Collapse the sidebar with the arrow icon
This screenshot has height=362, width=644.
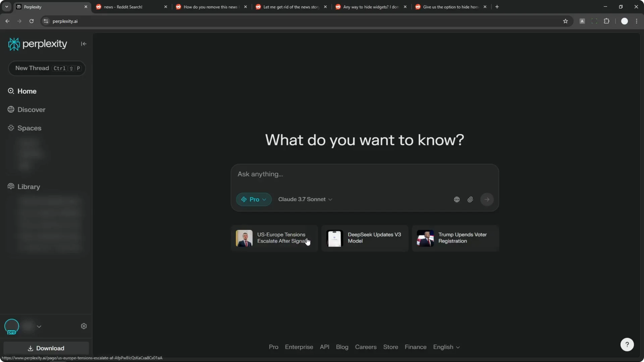point(84,44)
